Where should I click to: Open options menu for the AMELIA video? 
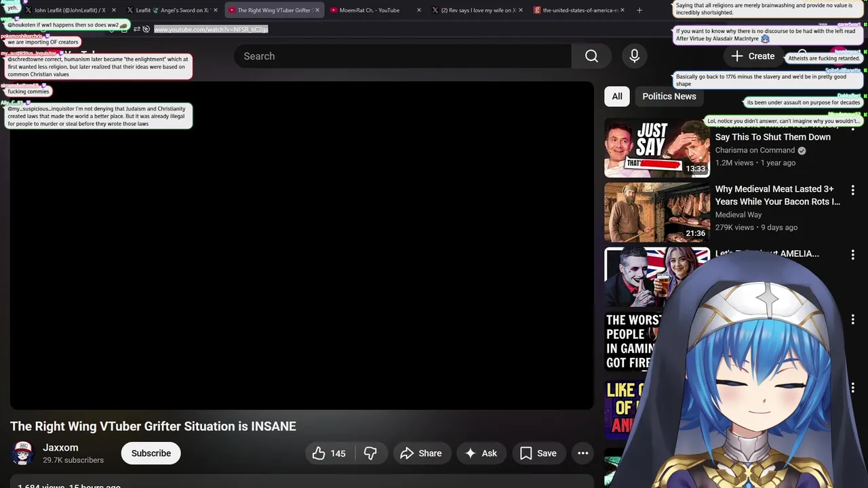click(x=853, y=255)
